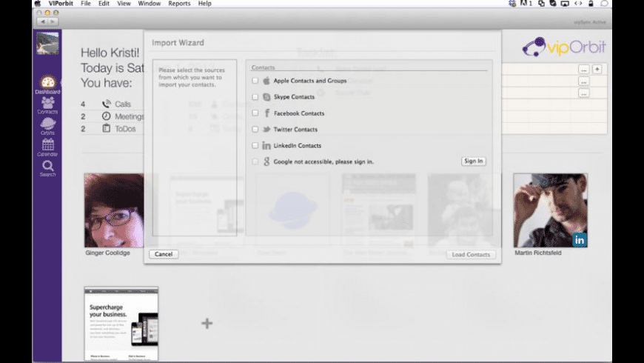Toggle the LinkedIn Contacts checkbox
This screenshot has width=644, height=363.
(x=255, y=146)
